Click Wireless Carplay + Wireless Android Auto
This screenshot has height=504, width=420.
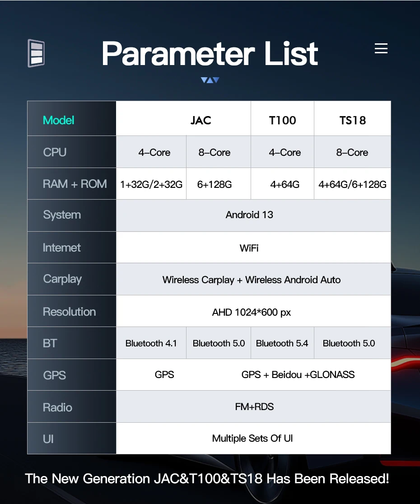click(252, 280)
